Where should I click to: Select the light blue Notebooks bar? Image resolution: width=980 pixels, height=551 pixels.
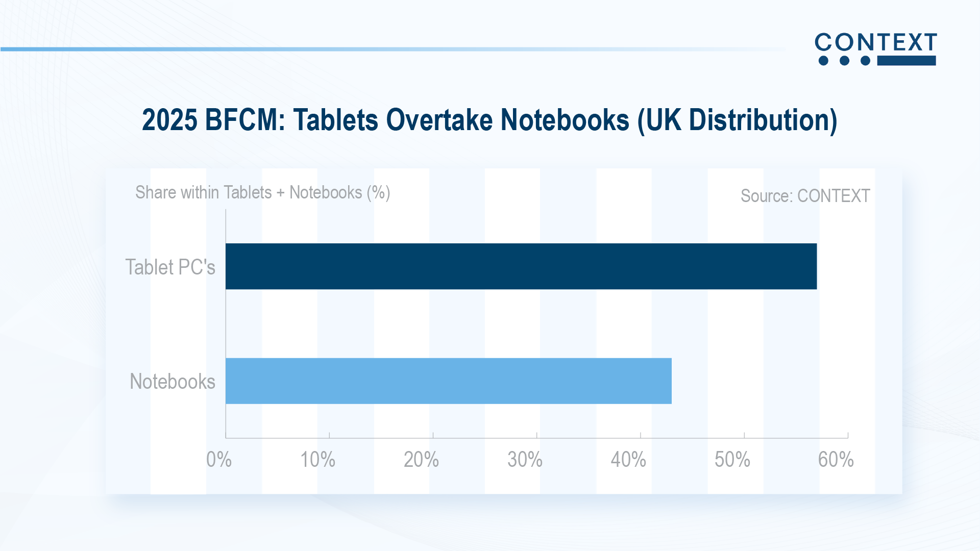(448, 381)
